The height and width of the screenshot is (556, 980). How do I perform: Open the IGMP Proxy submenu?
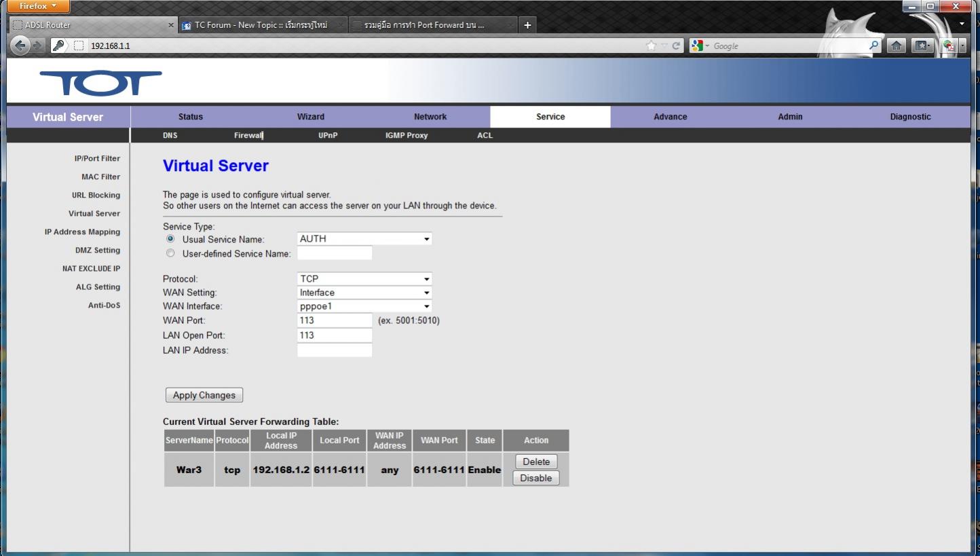coord(407,135)
